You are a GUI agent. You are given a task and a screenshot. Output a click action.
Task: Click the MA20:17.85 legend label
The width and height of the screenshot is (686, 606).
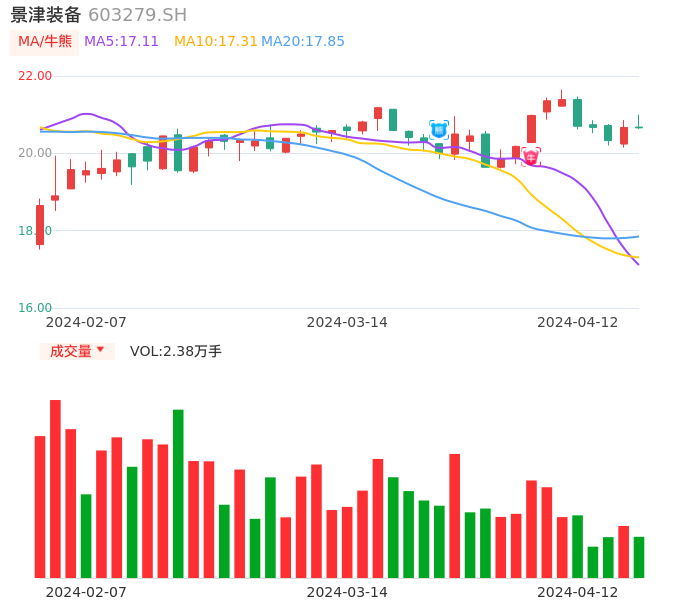coord(303,42)
